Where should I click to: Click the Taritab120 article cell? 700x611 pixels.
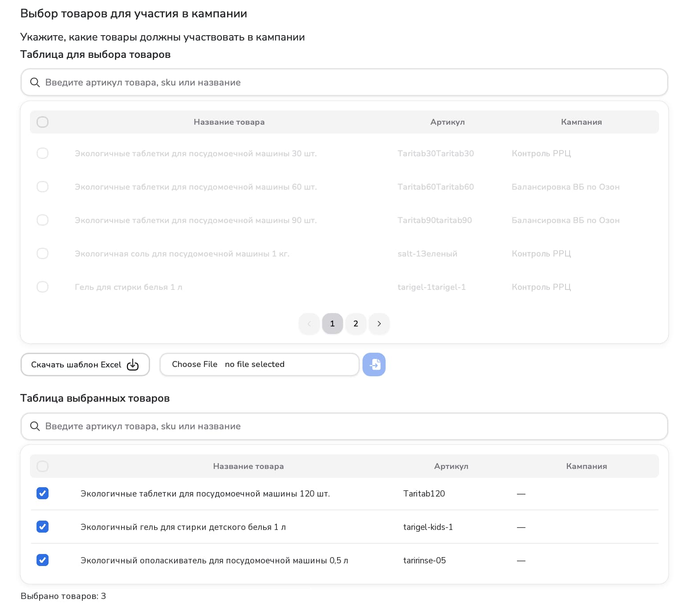(424, 493)
